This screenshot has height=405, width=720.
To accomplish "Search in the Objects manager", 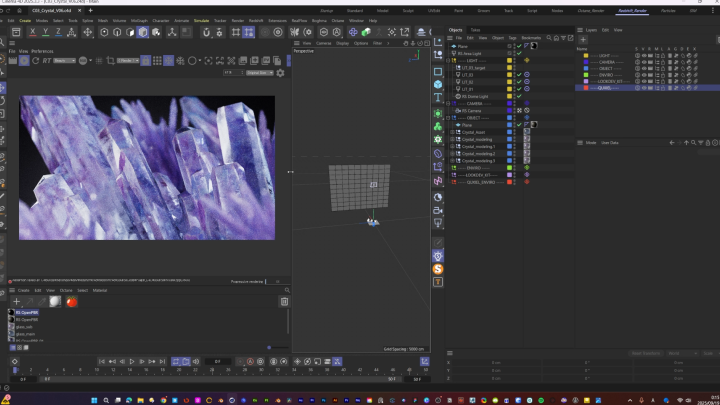I will 549,38.
